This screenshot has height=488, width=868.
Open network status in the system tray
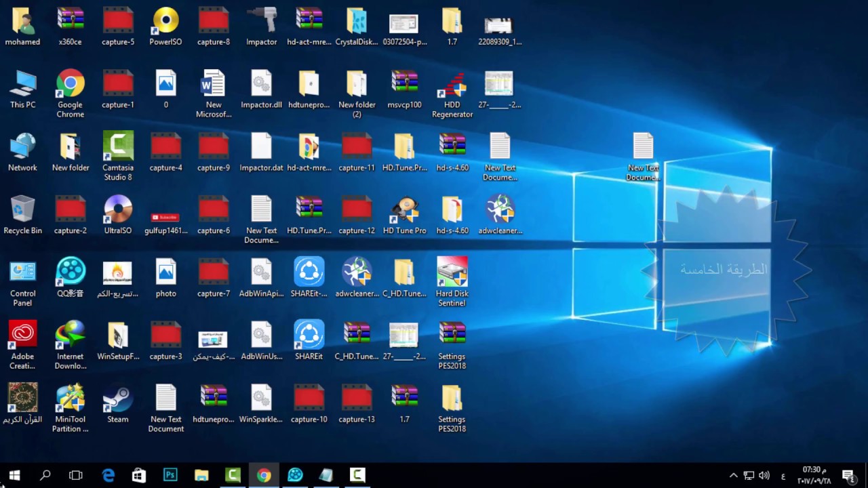tap(749, 475)
